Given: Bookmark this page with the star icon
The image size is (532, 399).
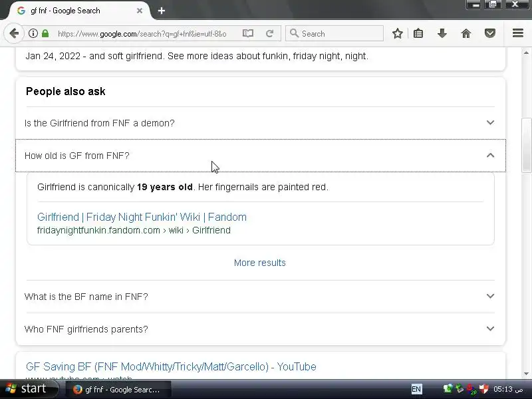Looking at the screenshot, I should 397,34.
